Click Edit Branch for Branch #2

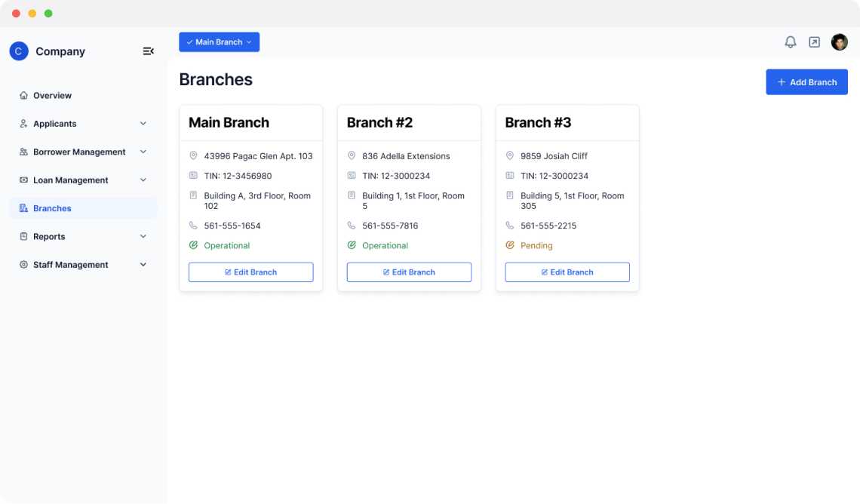click(x=409, y=272)
